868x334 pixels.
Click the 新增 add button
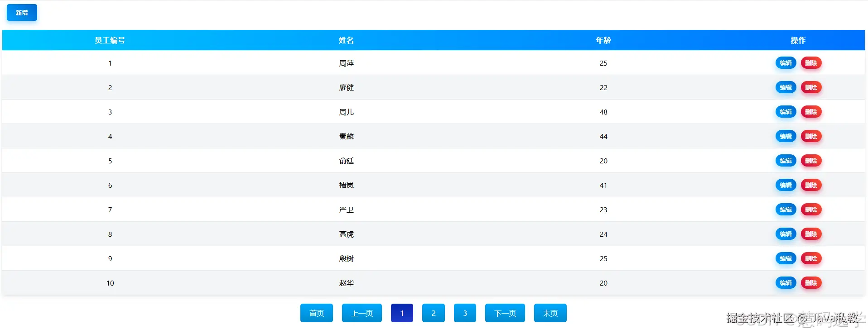tap(22, 13)
